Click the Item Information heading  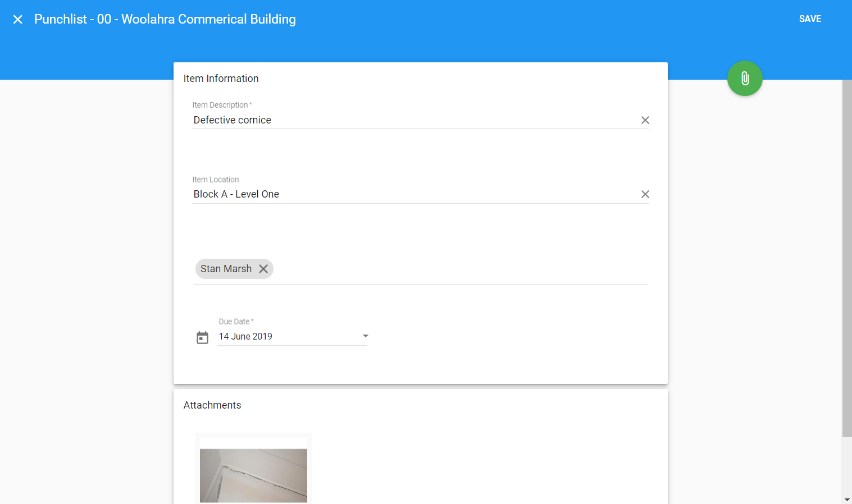[x=221, y=79]
